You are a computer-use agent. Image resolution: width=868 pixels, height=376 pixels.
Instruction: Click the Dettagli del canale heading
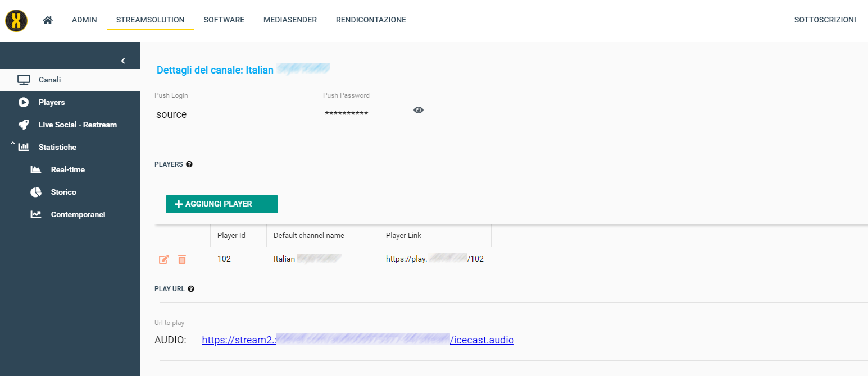(243, 70)
